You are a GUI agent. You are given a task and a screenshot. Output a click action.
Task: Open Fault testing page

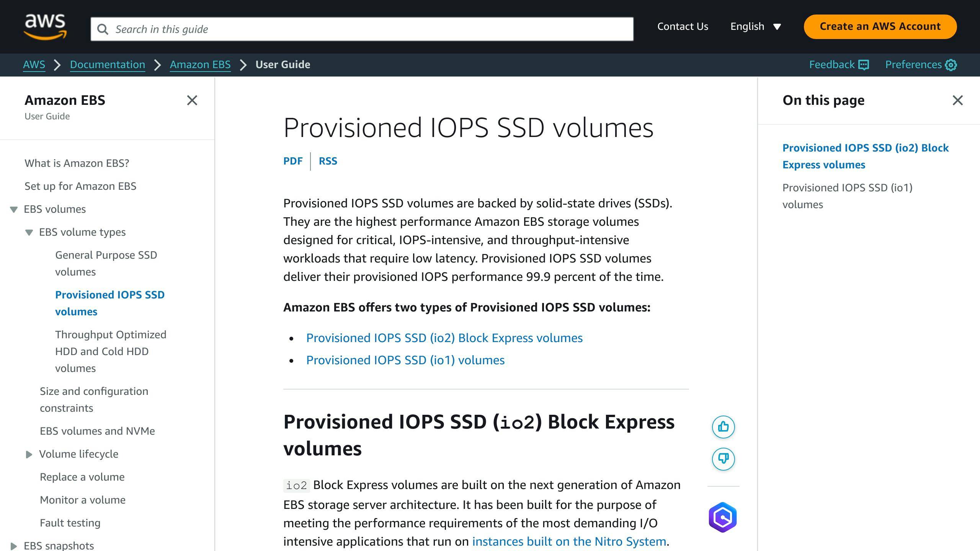70,523
